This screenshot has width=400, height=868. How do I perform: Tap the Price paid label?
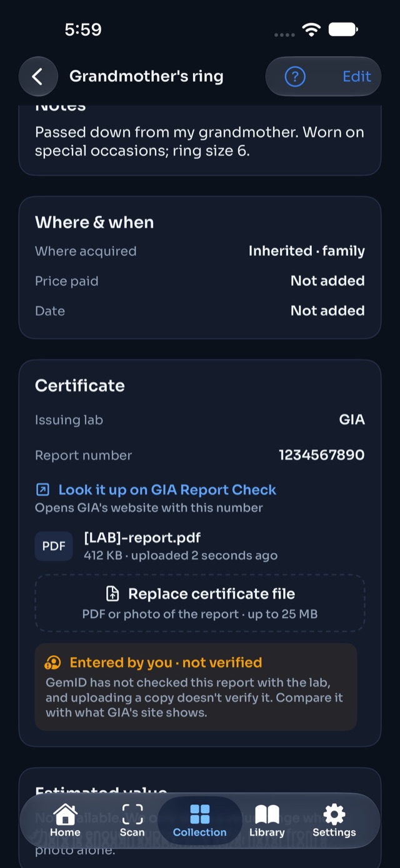tap(66, 281)
